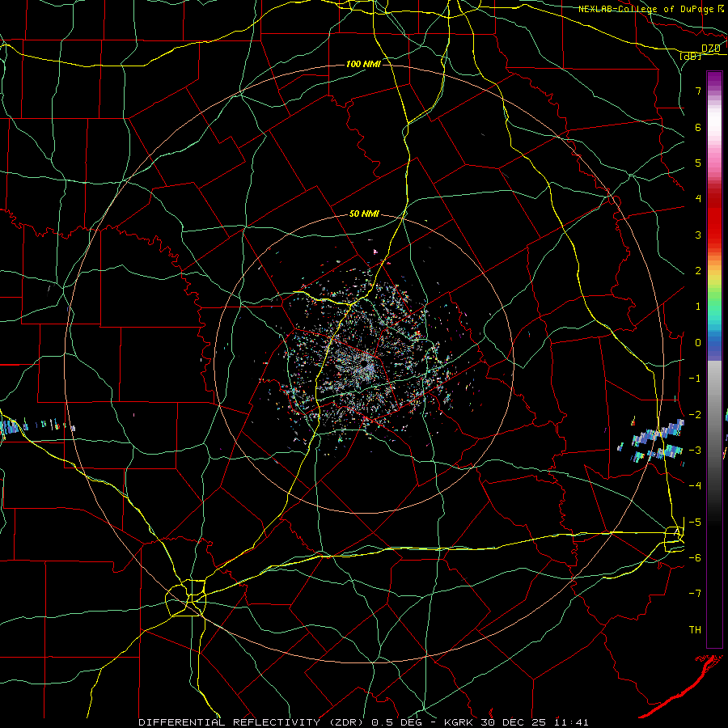Click the TH label on the color bar
The image size is (728, 728).
click(695, 629)
